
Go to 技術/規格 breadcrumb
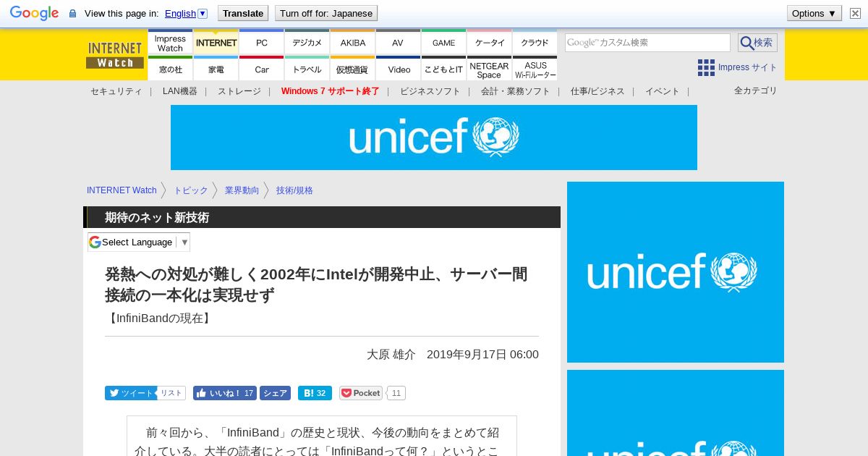pyautogui.click(x=294, y=190)
